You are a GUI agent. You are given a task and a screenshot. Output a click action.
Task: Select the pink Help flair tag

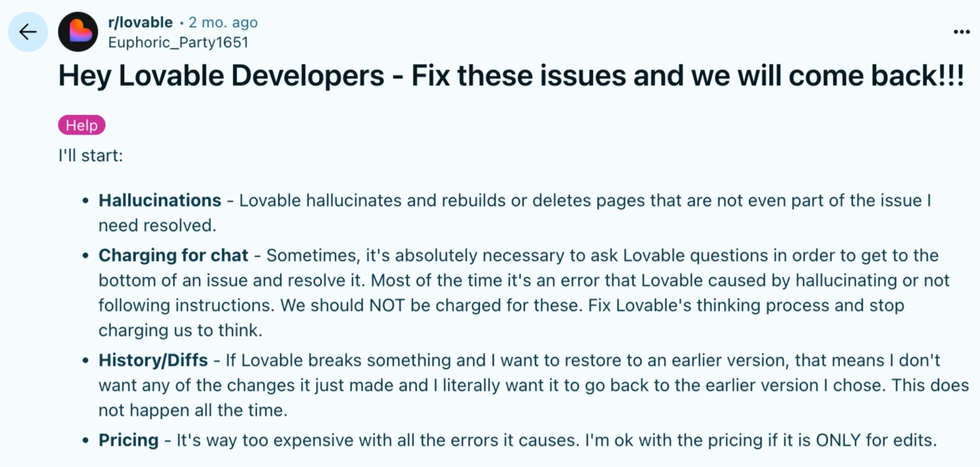[82, 125]
